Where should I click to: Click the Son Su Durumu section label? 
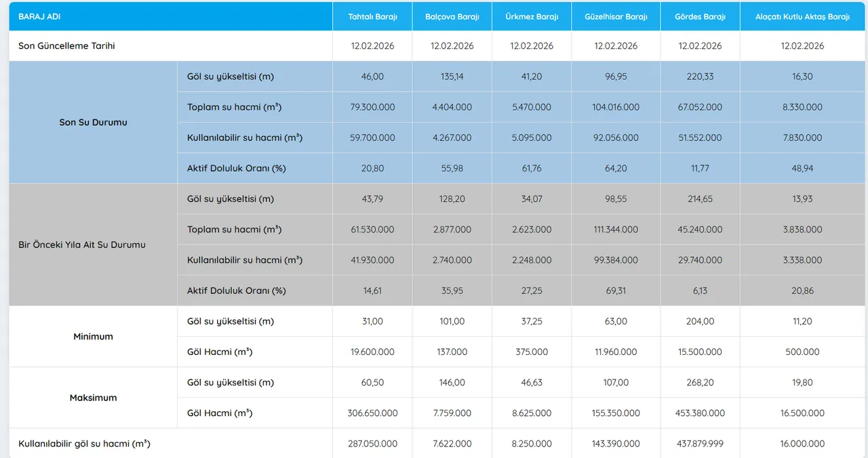[x=93, y=123]
